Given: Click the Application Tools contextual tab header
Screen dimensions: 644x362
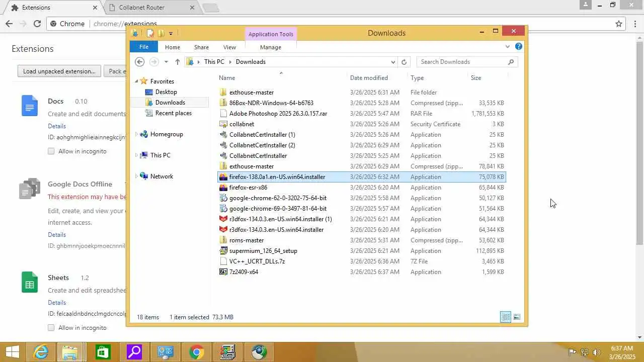Looking at the screenshot, I should point(271,34).
